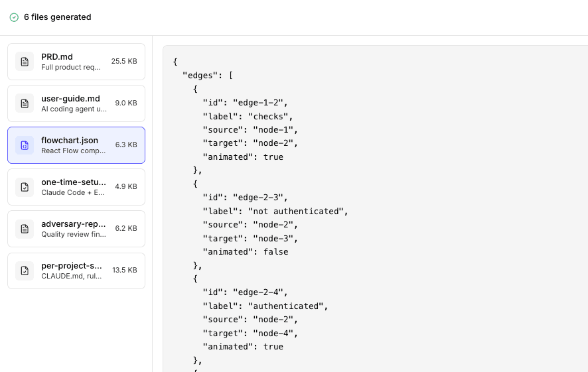This screenshot has width=588, height=372.
Task: Click the 25.5 KB size label
Action: tap(124, 61)
